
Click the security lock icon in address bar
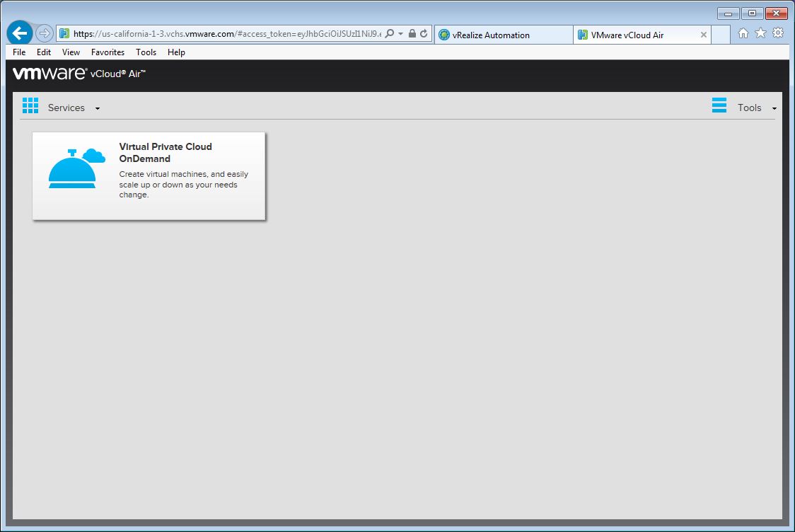point(412,34)
